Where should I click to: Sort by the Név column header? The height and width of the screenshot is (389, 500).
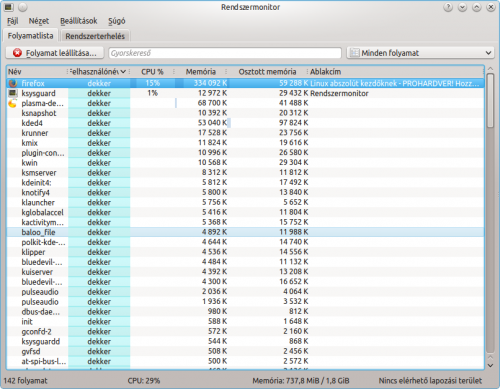coord(37,72)
